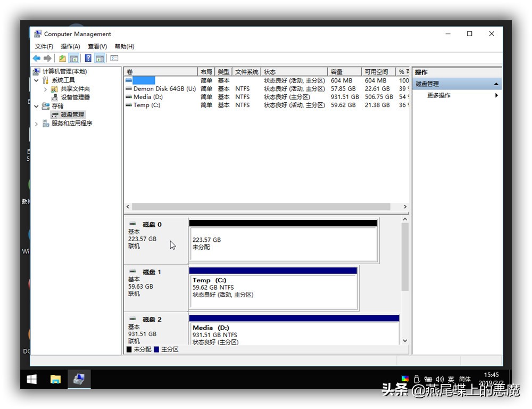This screenshot has width=532, height=409.
Task: Open the 文件(F) menu
Action: pyautogui.click(x=44, y=46)
